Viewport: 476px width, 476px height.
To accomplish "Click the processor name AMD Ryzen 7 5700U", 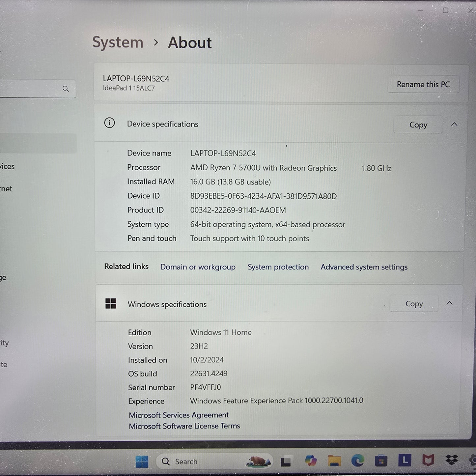I will tap(264, 168).
